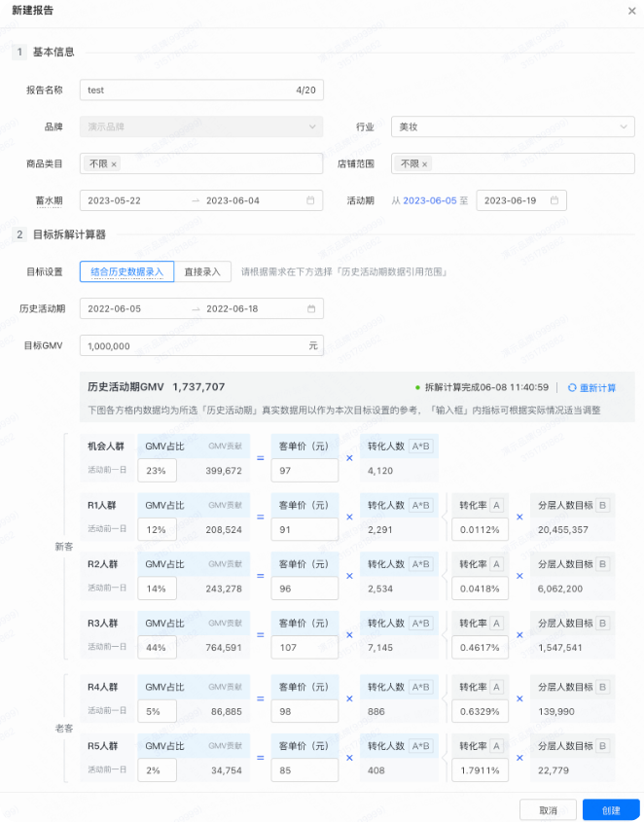
Task: Click the 创建 button
Action: (x=611, y=810)
